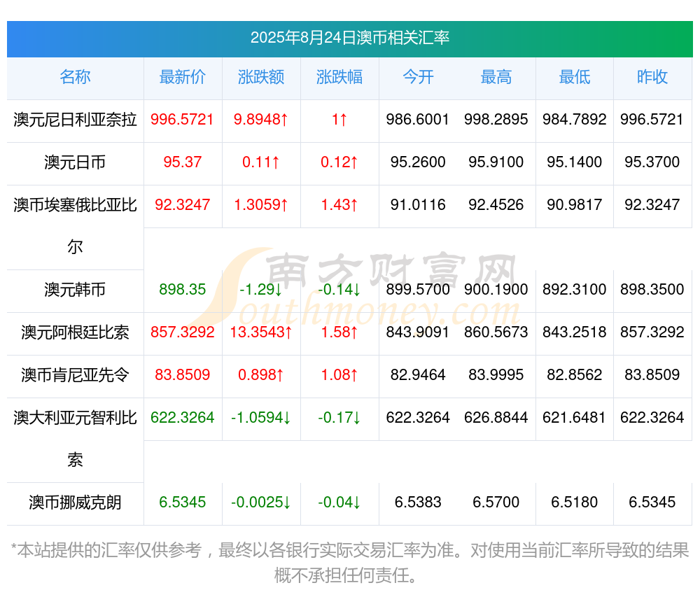Click high value 95.9100

click(496, 162)
